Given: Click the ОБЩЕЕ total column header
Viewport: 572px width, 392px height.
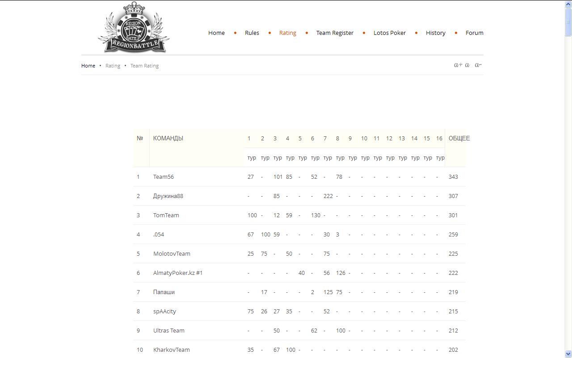Looking at the screenshot, I should 459,139.
